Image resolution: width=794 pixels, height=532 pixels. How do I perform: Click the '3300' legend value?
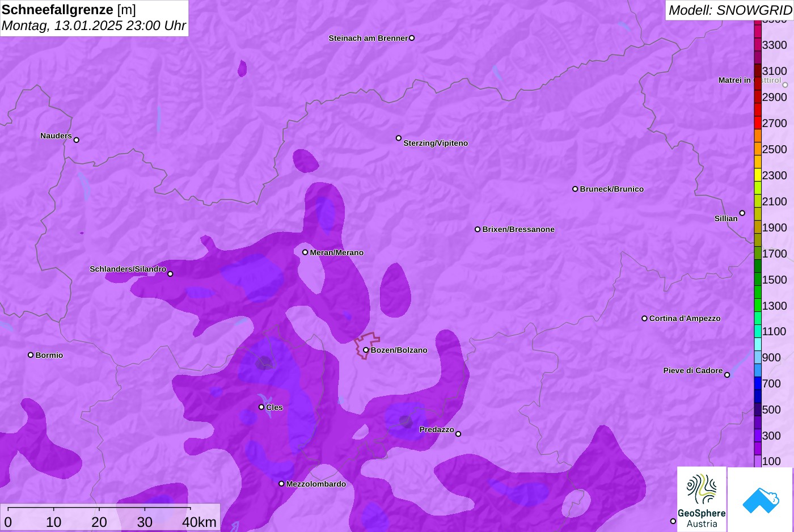pyautogui.click(x=775, y=45)
